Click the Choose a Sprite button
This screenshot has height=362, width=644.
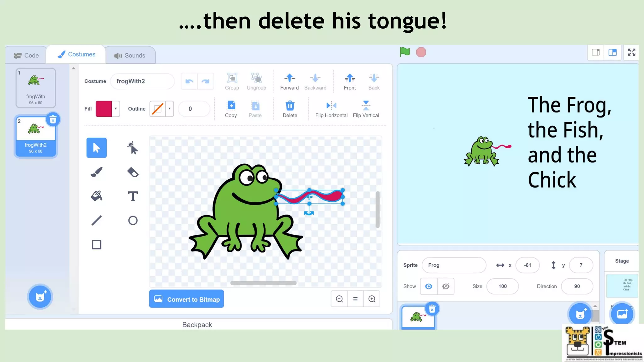(580, 314)
